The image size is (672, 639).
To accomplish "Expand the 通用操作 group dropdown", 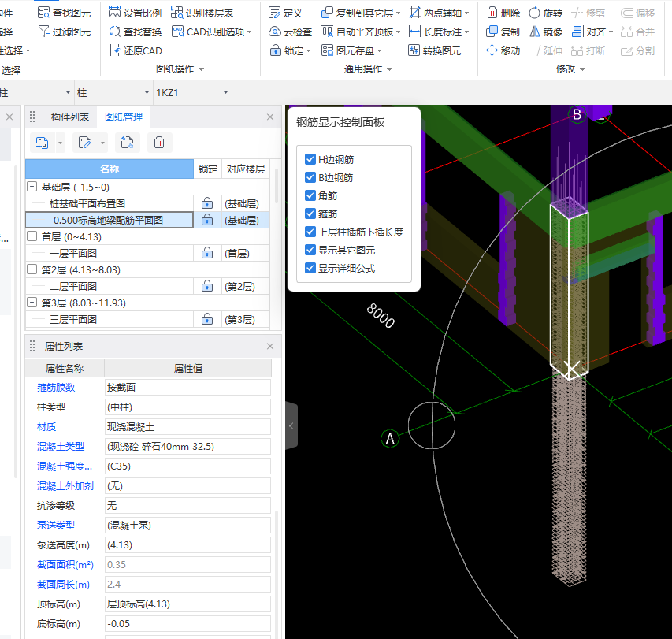I will (x=390, y=69).
